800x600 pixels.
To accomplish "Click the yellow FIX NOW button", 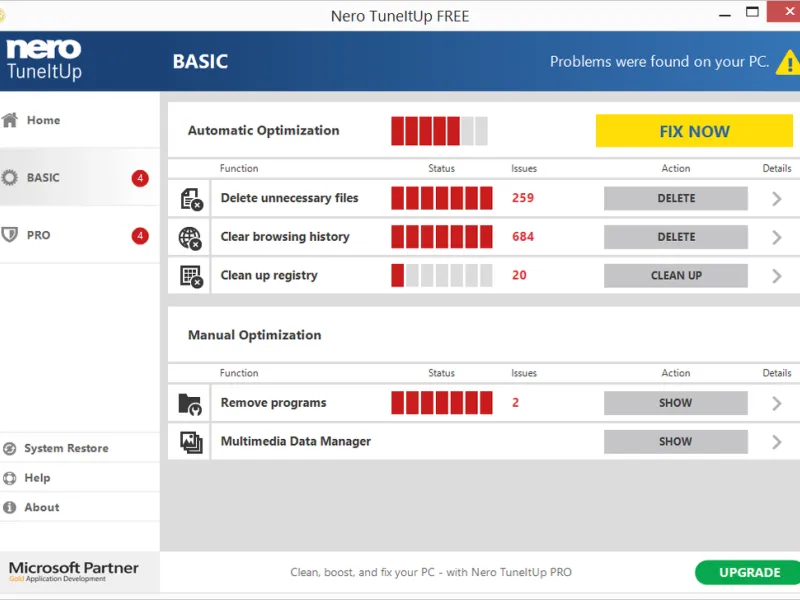I will click(x=694, y=131).
